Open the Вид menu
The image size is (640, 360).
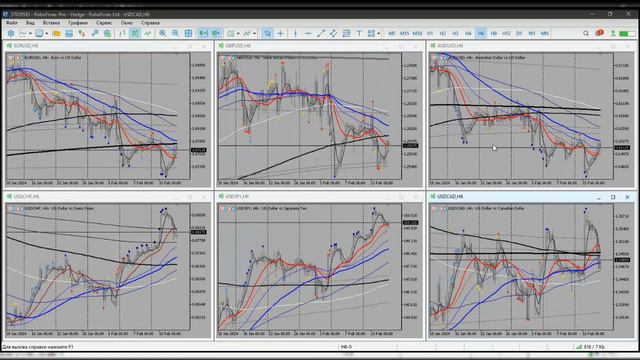pos(30,23)
